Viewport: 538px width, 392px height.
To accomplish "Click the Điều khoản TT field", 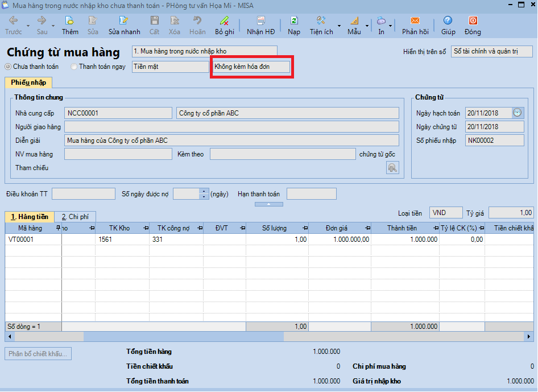I will click(84, 194).
